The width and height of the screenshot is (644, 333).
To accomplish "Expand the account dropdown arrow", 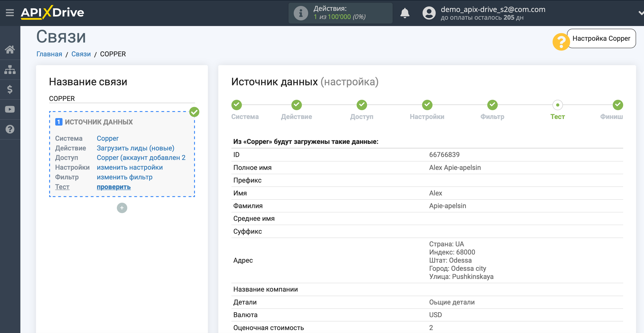I will [641, 13].
